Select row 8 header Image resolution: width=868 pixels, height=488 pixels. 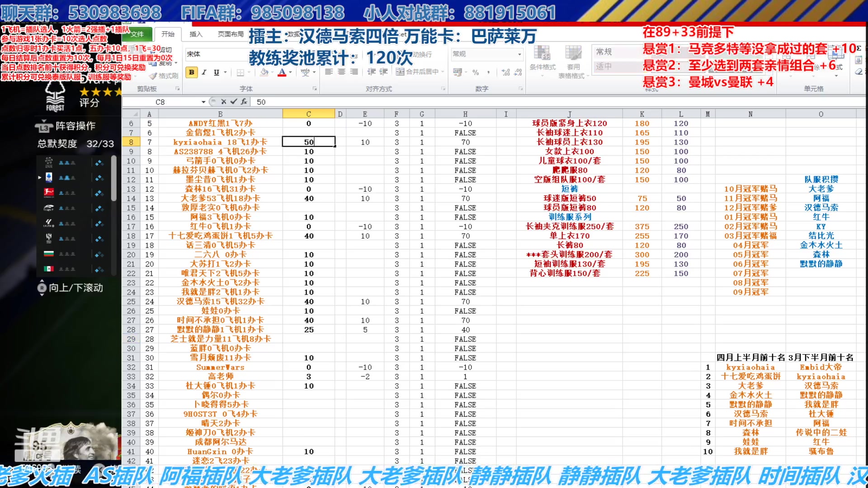131,142
